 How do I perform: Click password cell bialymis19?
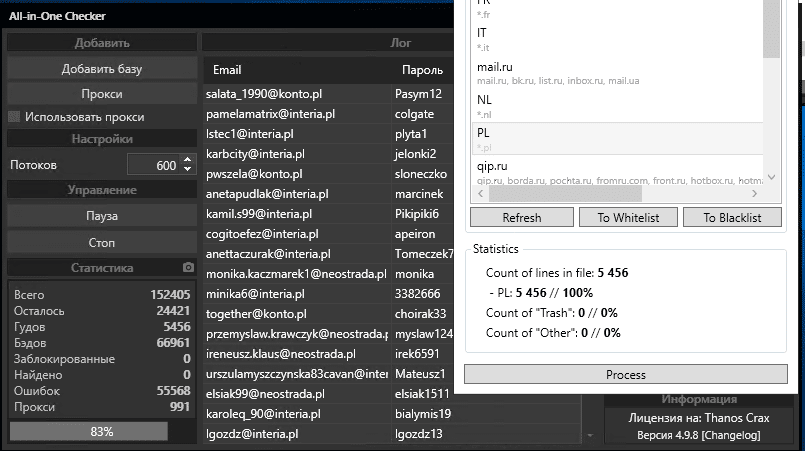pyautogui.click(x=423, y=414)
